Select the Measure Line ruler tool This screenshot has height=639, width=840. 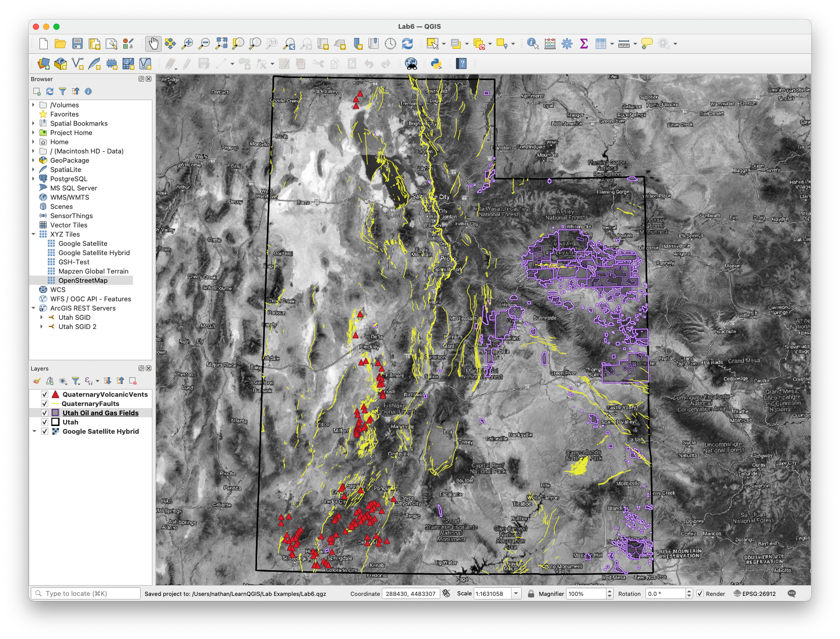(x=624, y=44)
